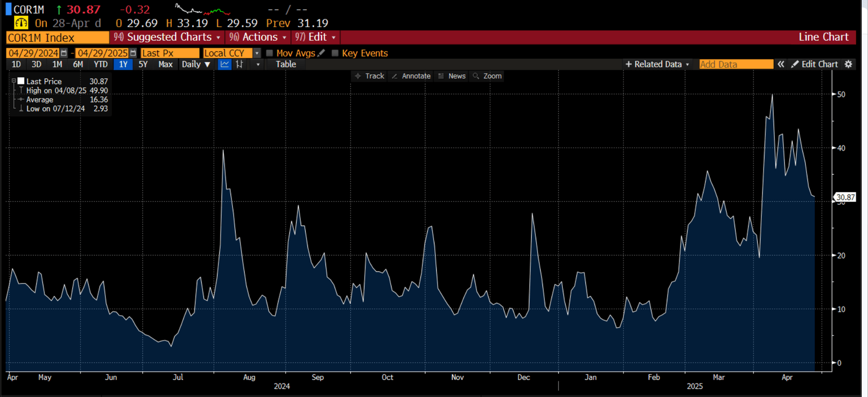Open end date calendar picker icon
Screen dimensions: 868x397
pyautogui.click(x=133, y=53)
